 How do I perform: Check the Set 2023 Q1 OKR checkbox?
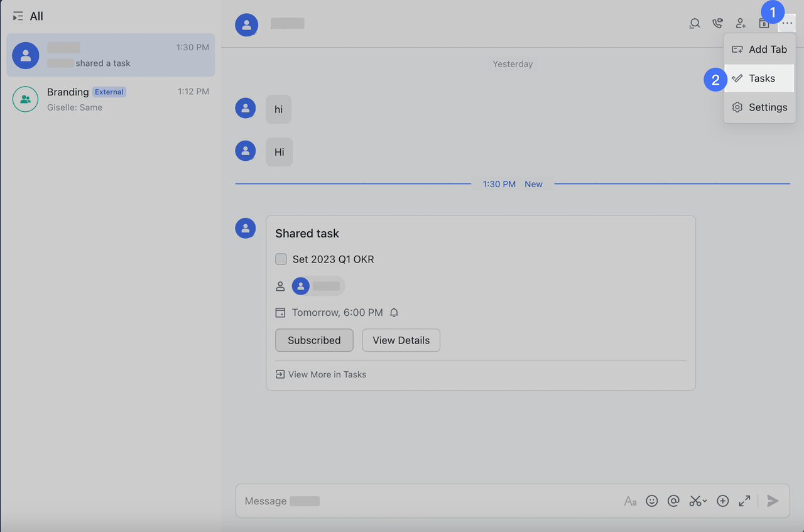[x=281, y=259]
